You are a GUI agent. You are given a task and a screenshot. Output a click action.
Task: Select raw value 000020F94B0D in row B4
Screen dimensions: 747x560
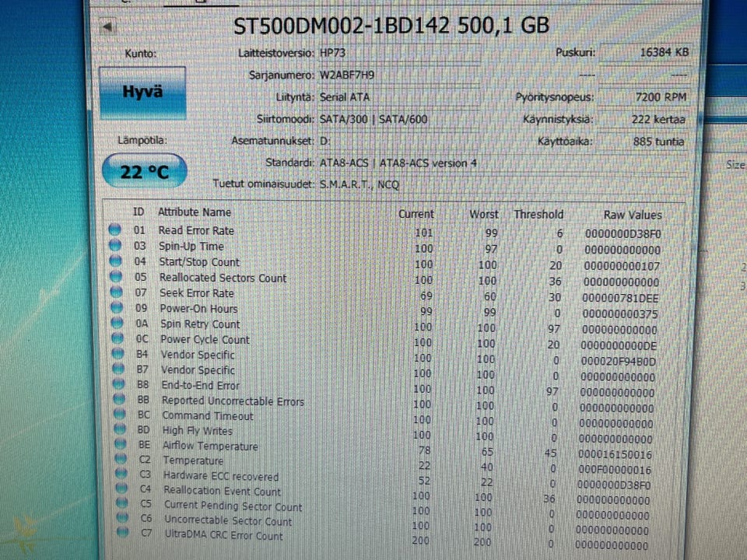coord(618,362)
